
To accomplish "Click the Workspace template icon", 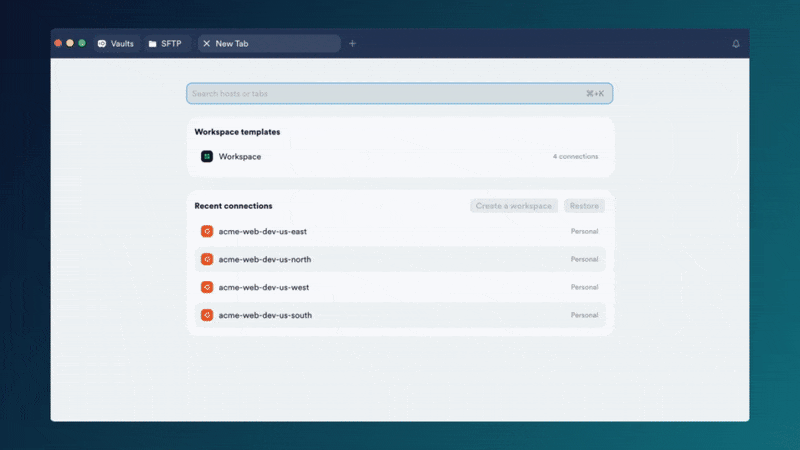I will 207,157.
